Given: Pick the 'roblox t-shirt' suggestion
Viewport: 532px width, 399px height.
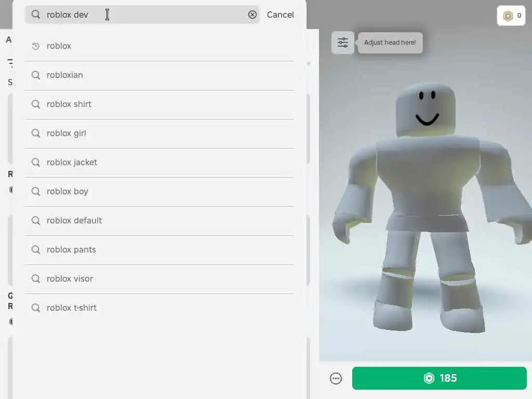Looking at the screenshot, I should click(x=159, y=308).
